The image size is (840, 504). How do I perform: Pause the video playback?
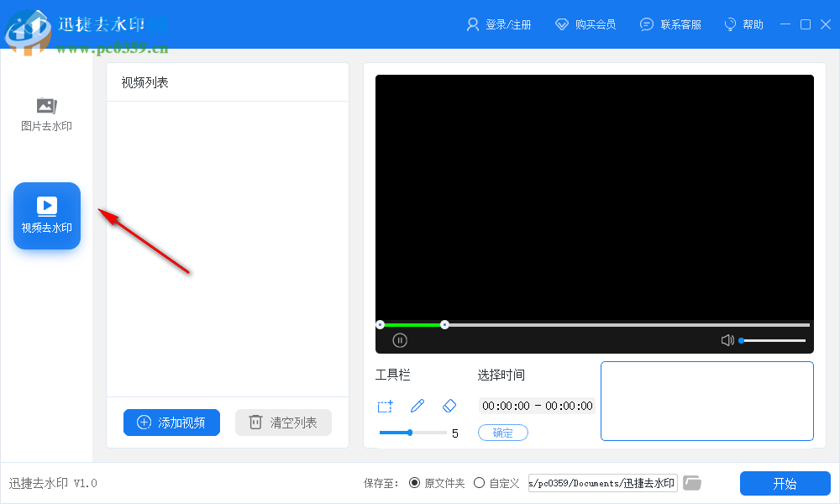pyautogui.click(x=400, y=339)
